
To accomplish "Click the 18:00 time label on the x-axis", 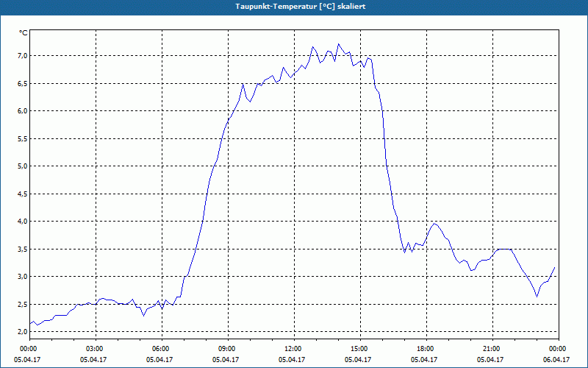I will click(427, 349).
